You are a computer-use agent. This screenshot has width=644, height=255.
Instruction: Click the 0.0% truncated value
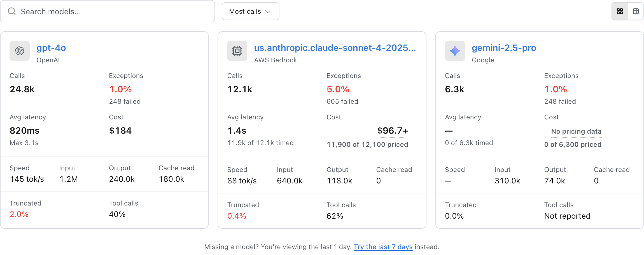pos(454,216)
